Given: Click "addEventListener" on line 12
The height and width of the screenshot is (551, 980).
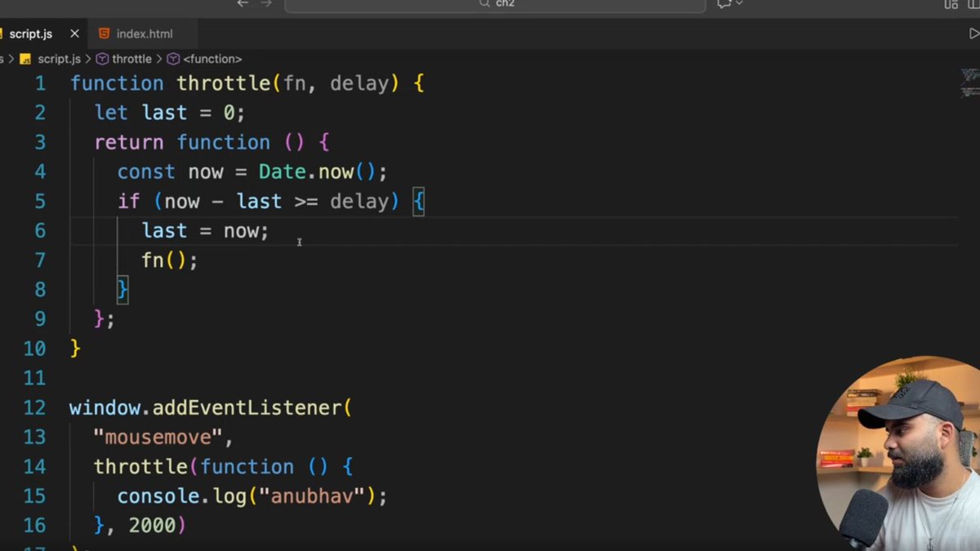Looking at the screenshot, I should [247, 407].
